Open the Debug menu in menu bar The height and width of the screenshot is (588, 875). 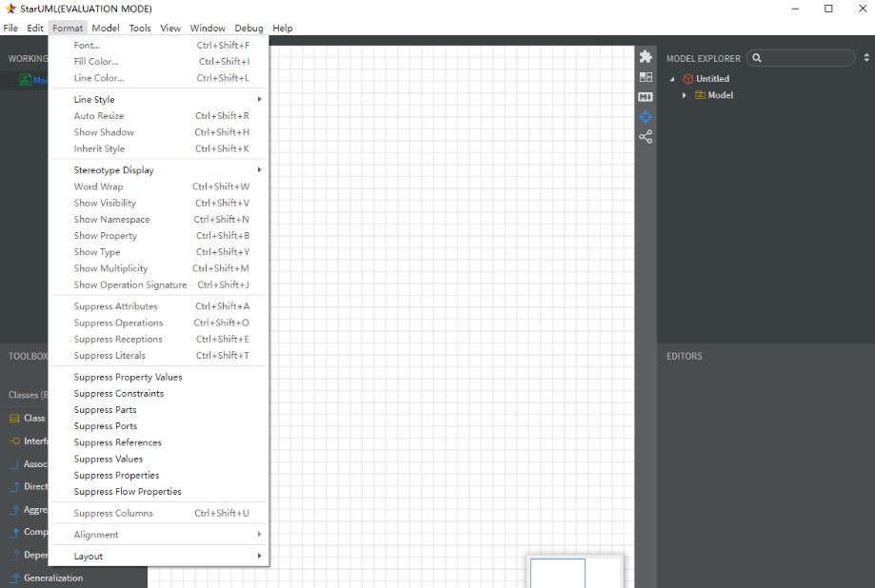(x=249, y=29)
